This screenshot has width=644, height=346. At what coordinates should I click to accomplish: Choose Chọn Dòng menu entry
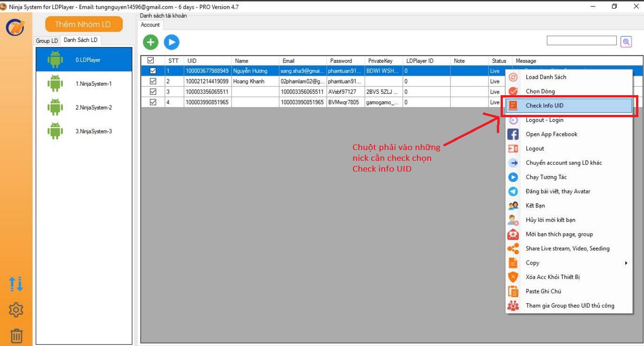click(569, 91)
